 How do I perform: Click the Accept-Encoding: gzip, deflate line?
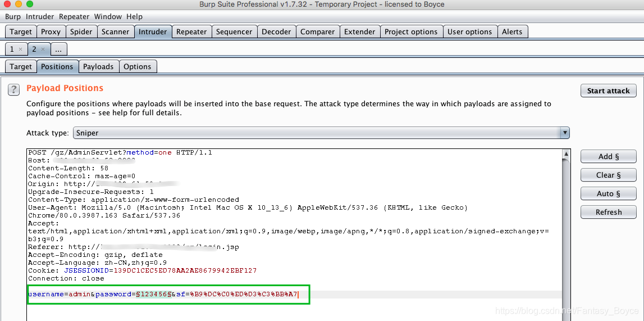95,255
